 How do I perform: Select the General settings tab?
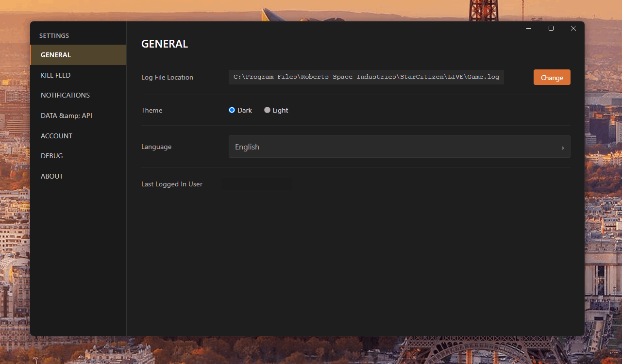[78, 55]
